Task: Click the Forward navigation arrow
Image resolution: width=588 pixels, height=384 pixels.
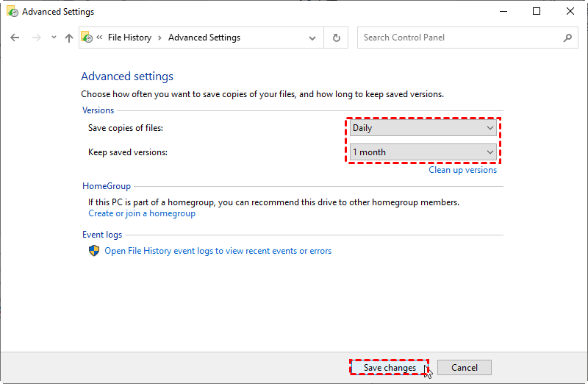Action: pyautogui.click(x=35, y=38)
